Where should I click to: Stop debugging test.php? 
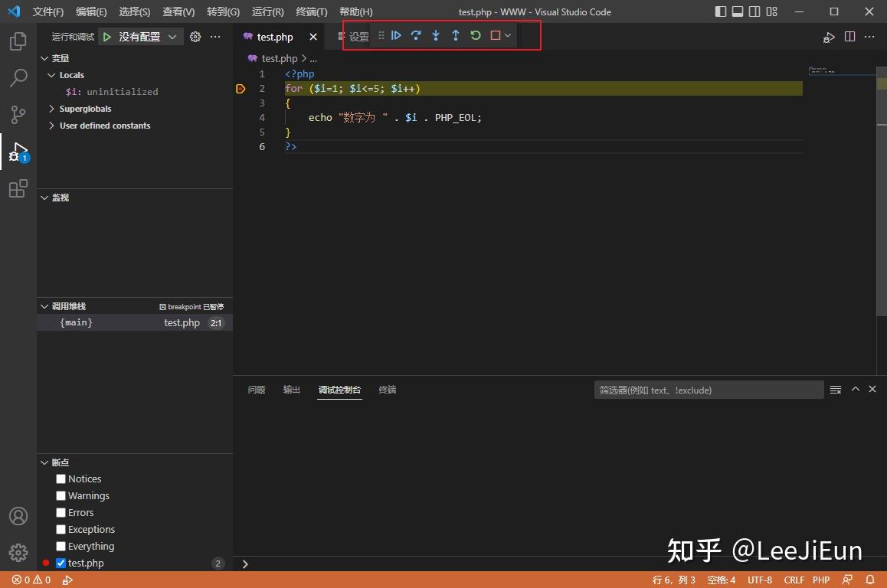[x=495, y=35]
